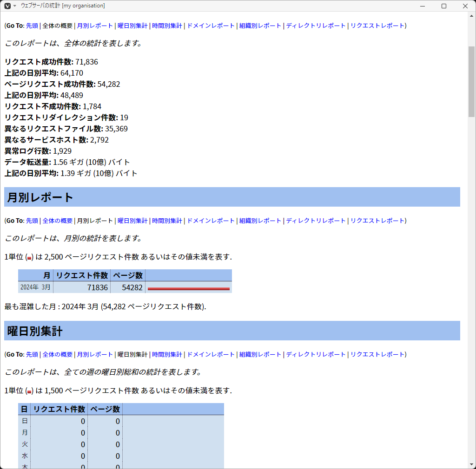Click the scrollbar up arrow
Viewport: 476px width, 469px height.
[471, 15]
